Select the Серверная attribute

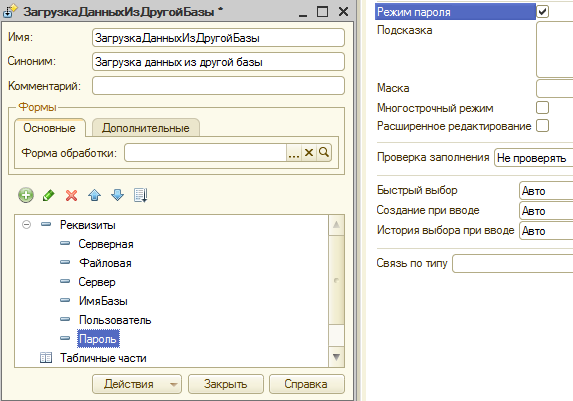coord(106,244)
